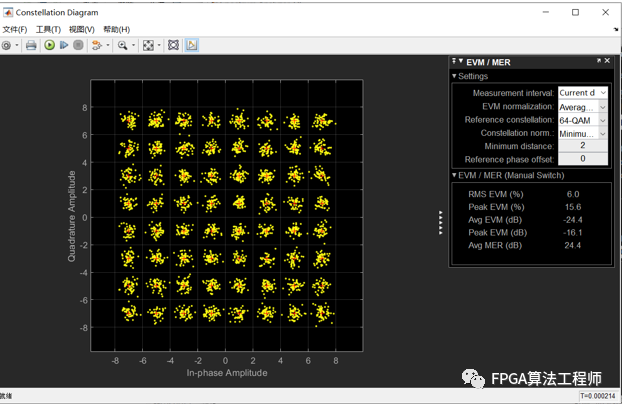The width and height of the screenshot is (622, 406).
Task: Close the EVM / MER panel
Action: (x=607, y=62)
